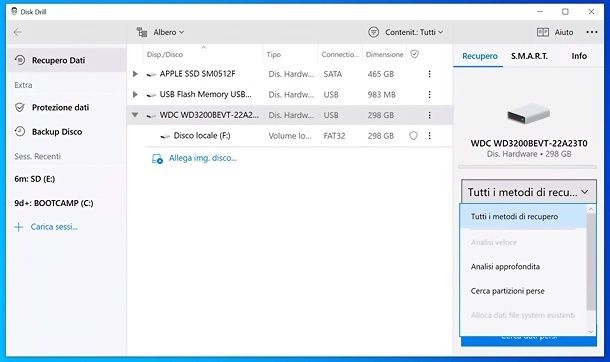Open recent session 9d+: BOOTCAMP (C:)
This screenshot has height=362, width=610.
tap(54, 203)
